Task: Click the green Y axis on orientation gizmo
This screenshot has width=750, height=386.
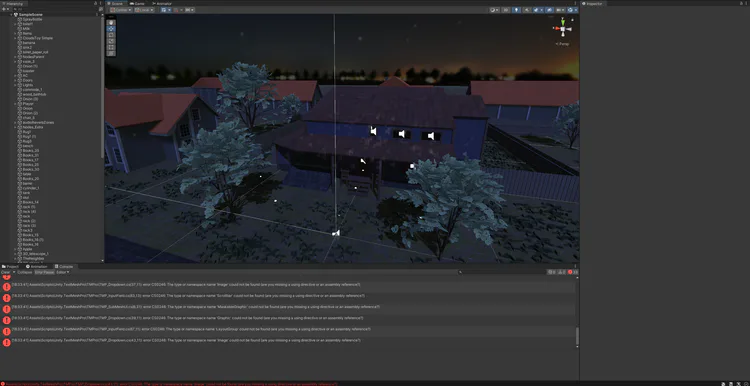Action: [x=563, y=21]
